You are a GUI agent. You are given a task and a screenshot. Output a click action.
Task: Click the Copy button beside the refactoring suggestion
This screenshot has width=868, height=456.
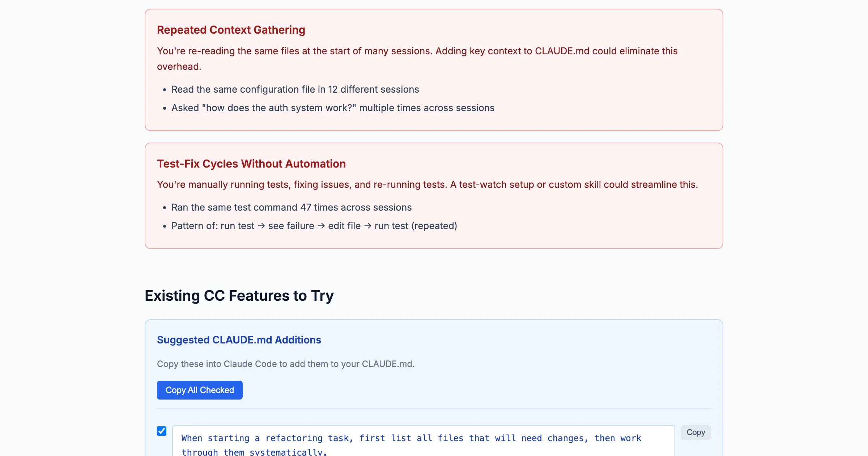click(695, 432)
